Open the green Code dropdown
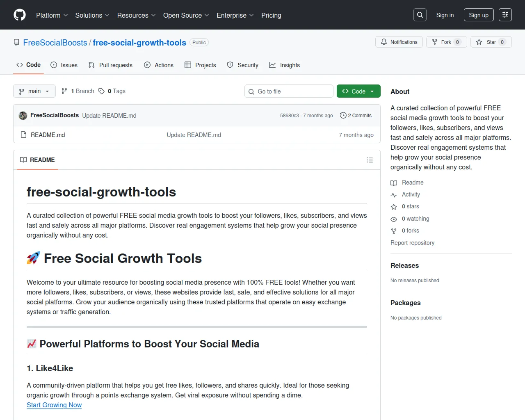 358,91
